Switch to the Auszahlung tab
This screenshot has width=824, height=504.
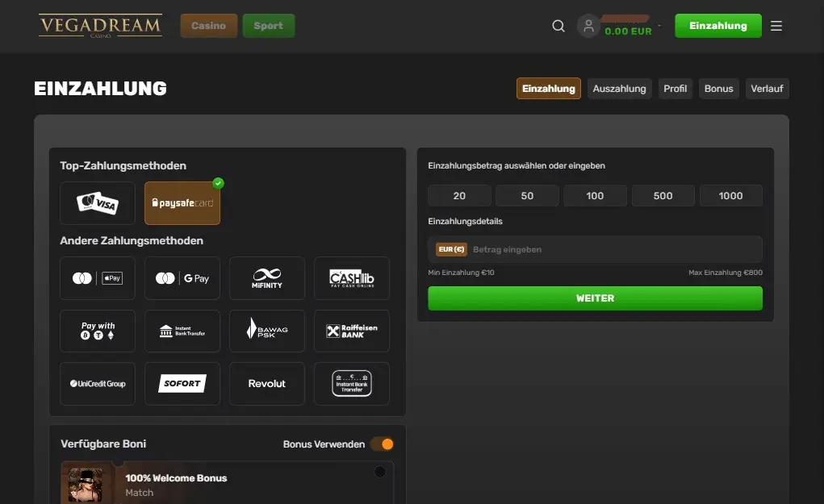620,88
